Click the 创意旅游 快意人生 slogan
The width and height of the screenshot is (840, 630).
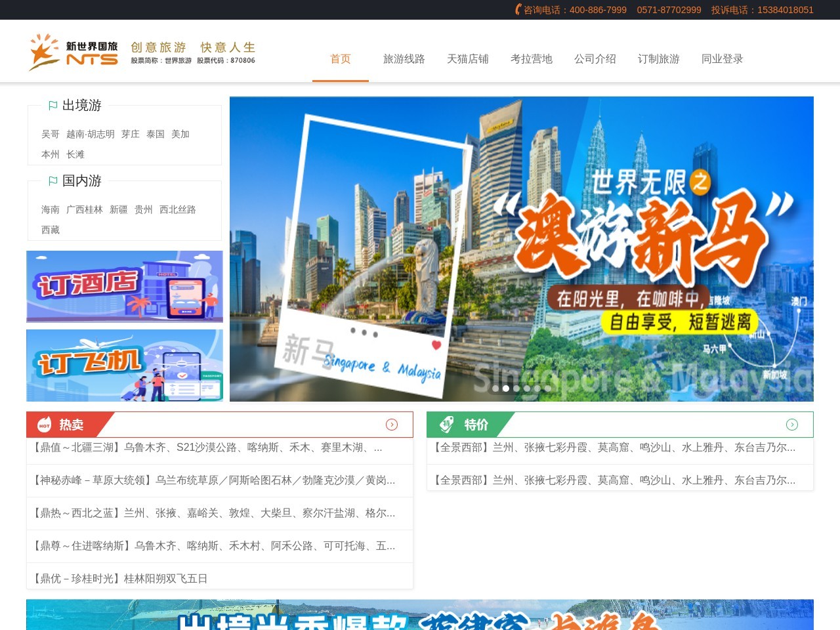click(x=193, y=47)
